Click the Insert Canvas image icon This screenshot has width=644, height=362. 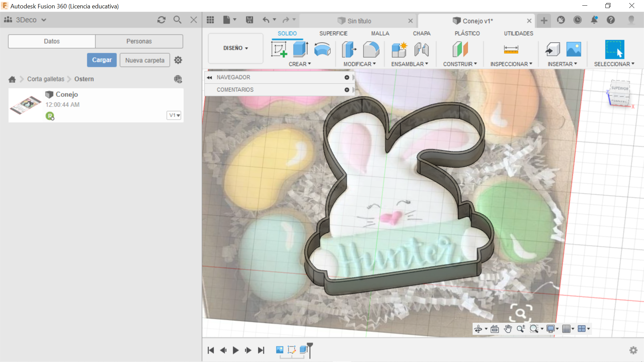tap(574, 49)
